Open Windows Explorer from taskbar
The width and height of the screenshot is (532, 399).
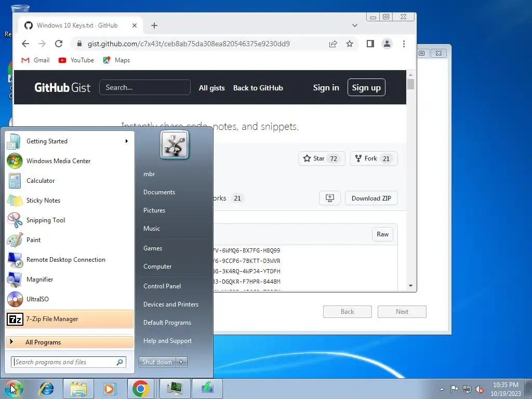tap(78, 389)
